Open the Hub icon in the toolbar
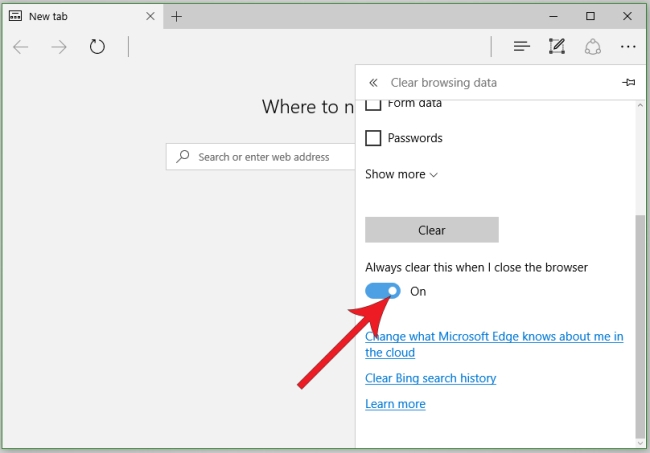Viewport: 650px width, 453px height. [521, 46]
